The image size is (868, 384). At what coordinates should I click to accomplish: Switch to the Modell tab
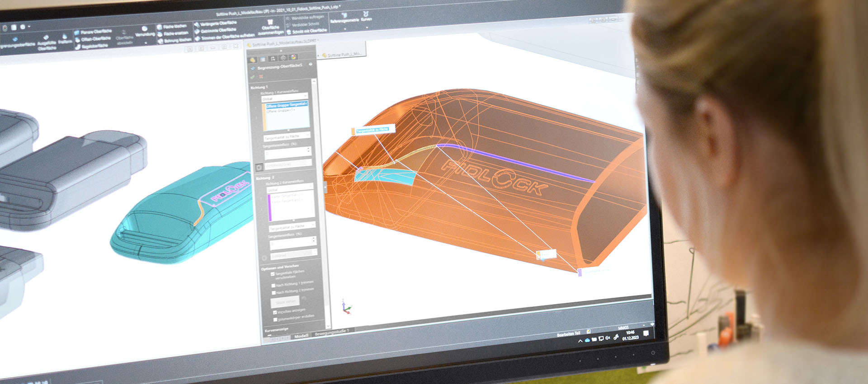301,336
